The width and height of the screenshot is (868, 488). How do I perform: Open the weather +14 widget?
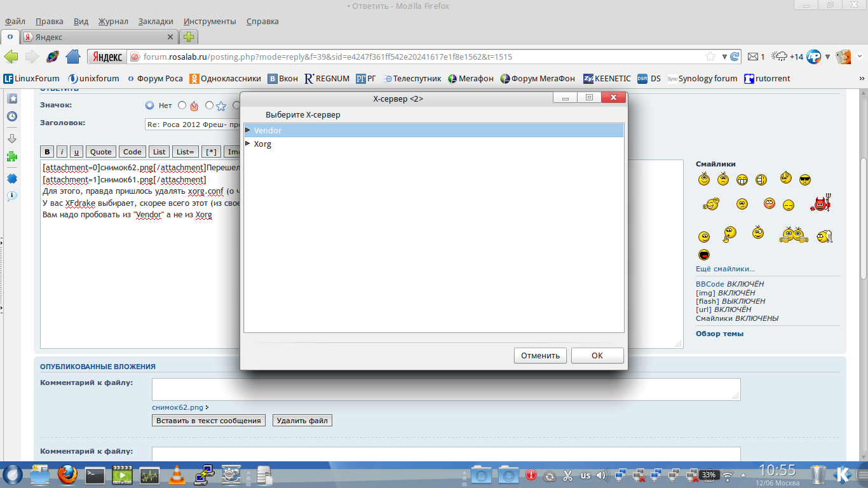click(x=787, y=57)
